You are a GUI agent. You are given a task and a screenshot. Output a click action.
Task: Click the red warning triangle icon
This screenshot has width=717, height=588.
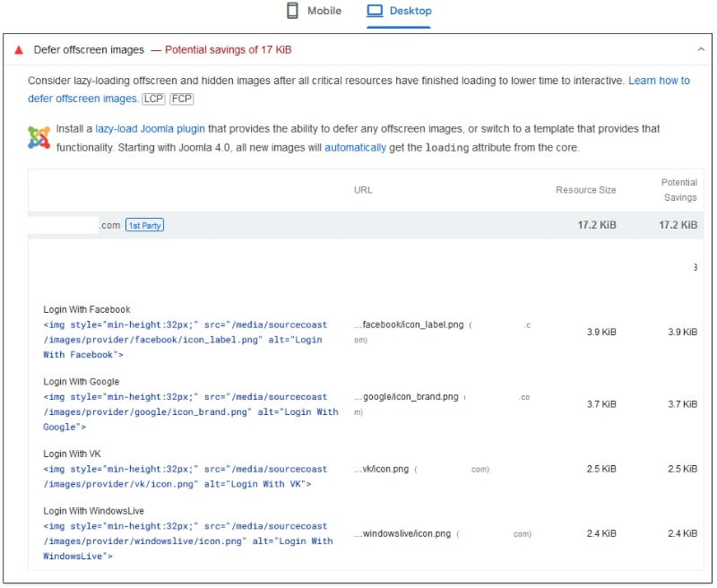point(19,50)
